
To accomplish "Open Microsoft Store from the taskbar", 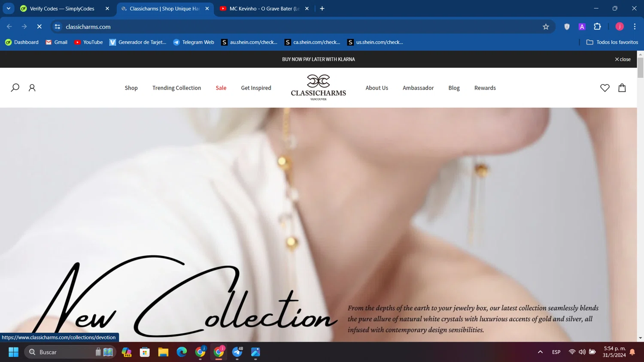I will click(145, 352).
